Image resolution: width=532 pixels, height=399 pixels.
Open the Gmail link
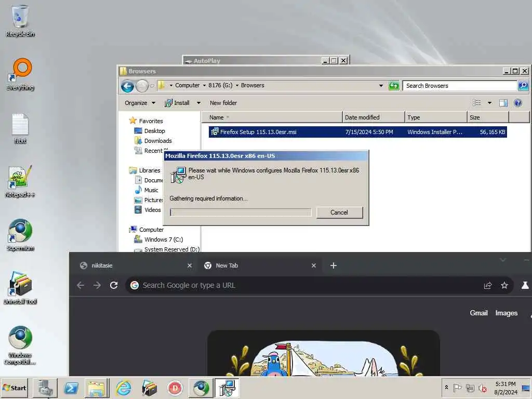pyautogui.click(x=478, y=313)
